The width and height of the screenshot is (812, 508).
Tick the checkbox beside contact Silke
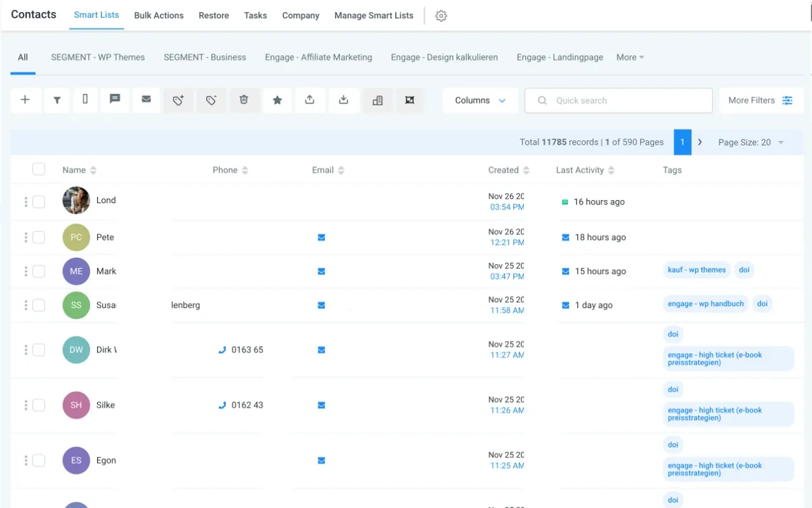pyautogui.click(x=39, y=405)
